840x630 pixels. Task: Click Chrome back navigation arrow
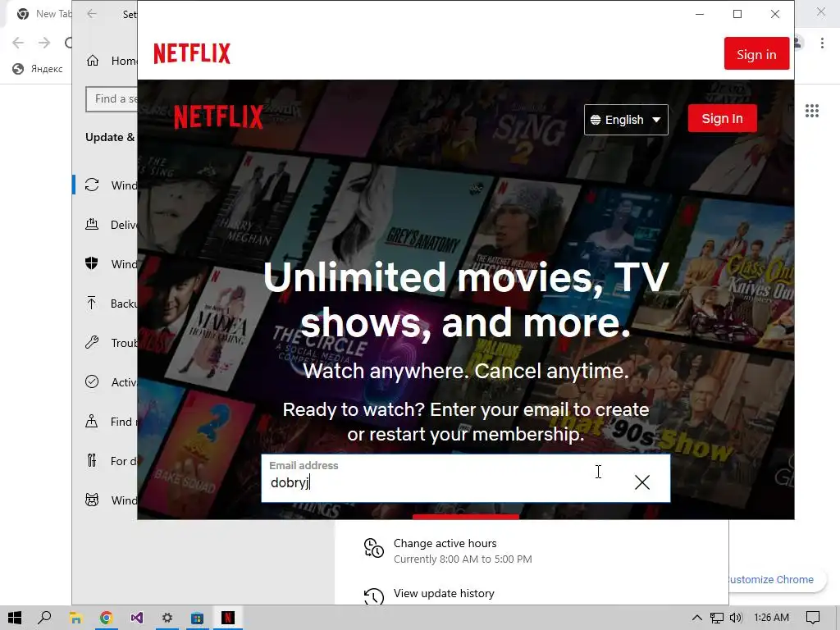(x=18, y=43)
